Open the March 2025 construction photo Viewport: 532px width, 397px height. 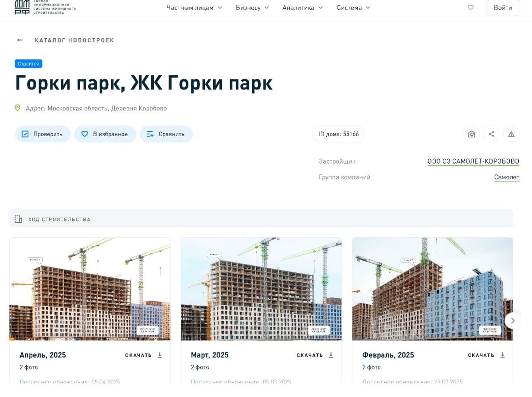[261, 289]
